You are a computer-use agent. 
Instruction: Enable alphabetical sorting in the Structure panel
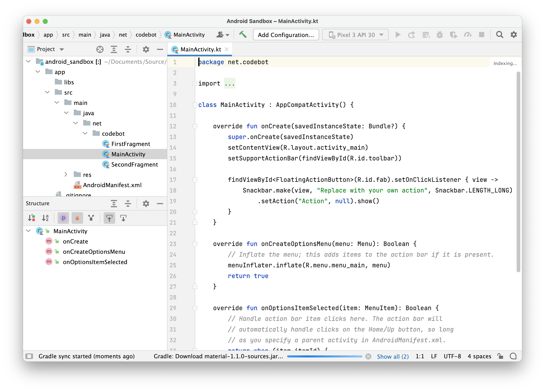[x=45, y=218]
